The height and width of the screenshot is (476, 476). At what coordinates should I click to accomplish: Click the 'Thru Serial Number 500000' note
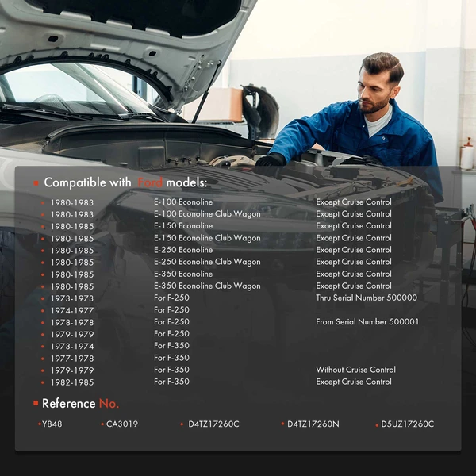point(366,298)
